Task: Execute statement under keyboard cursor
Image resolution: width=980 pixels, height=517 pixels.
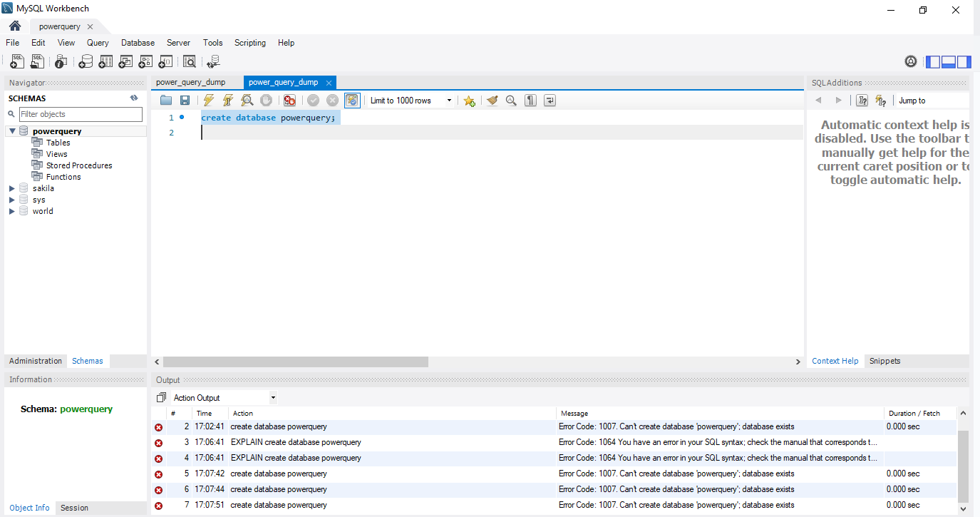Action: click(228, 101)
